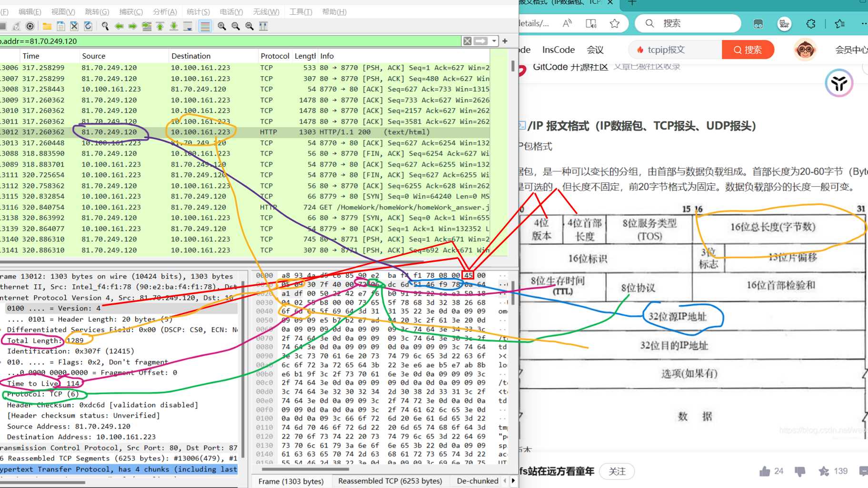868x488 pixels.
Task: Click the orange 搜索 button on CSDN
Action: (748, 50)
